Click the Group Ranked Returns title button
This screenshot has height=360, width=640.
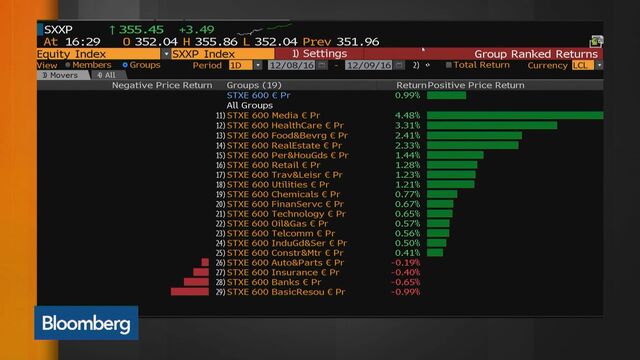(536, 54)
